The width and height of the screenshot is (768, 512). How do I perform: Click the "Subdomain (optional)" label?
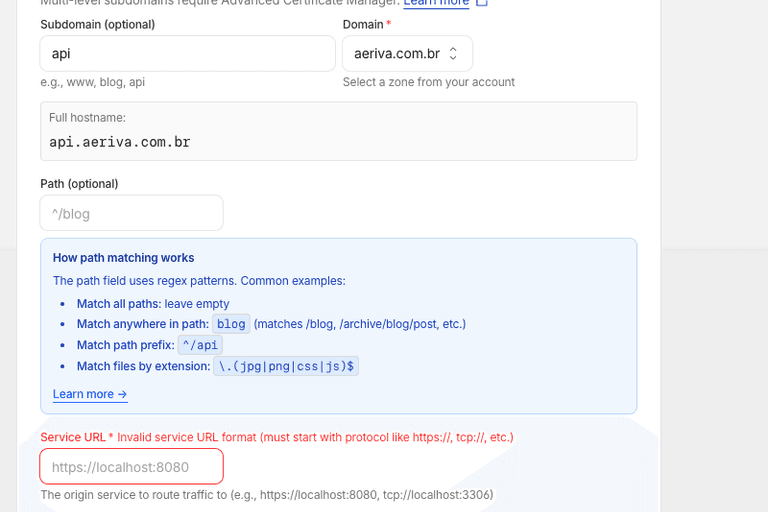click(x=97, y=24)
